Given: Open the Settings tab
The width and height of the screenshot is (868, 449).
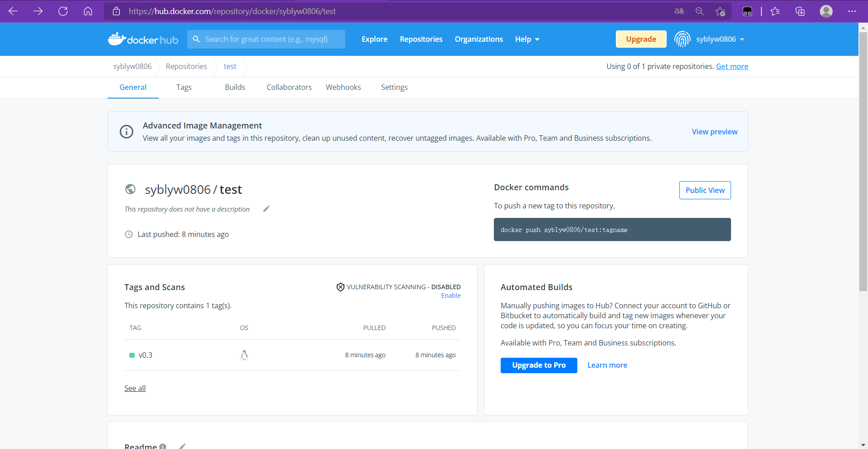Looking at the screenshot, I should [x=394, y=87].
